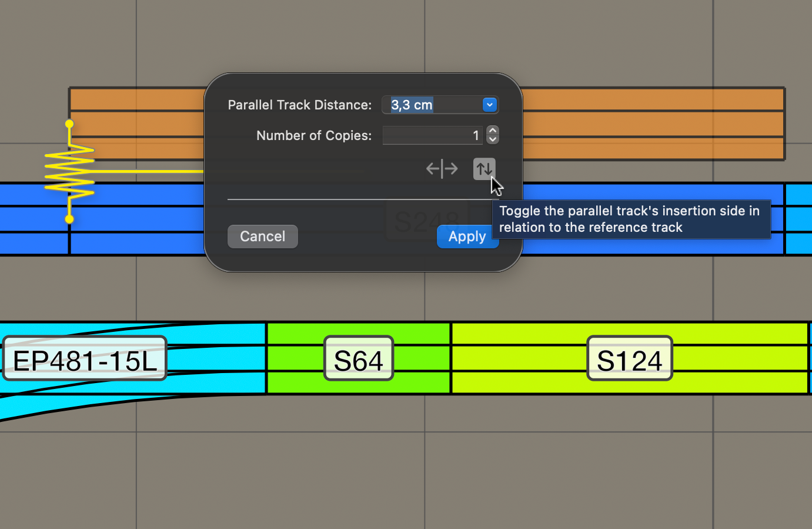
Task: Click the bottom yellow endpoint dot
Action: click(x=69, y=218)
